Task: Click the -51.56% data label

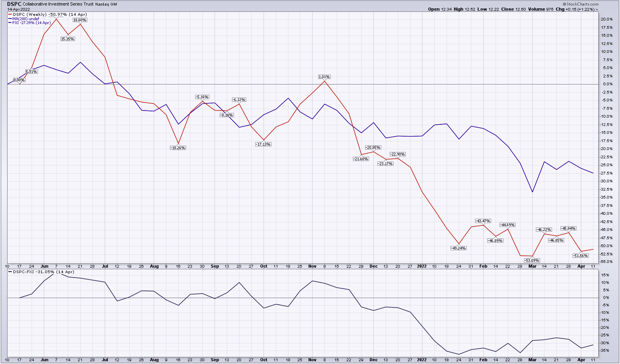Action: 580,255
